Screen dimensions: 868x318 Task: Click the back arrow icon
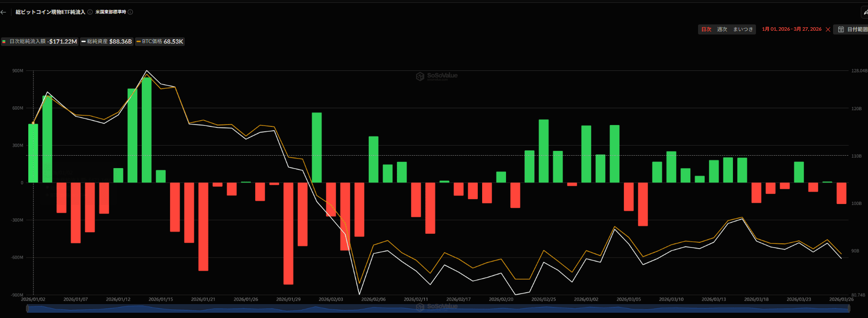tap(3, 12)
